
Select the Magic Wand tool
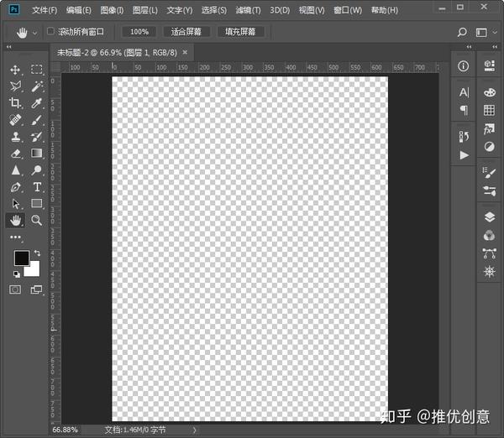37,86
